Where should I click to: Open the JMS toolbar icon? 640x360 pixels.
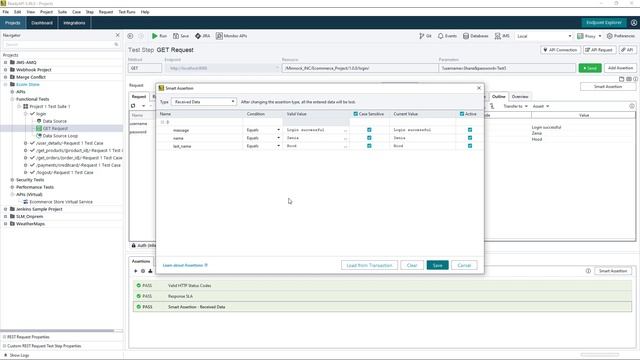click(498, 36)
